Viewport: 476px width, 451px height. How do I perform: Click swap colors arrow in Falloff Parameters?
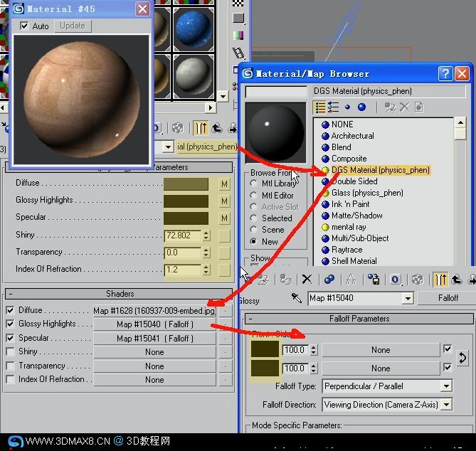[462, 358]
